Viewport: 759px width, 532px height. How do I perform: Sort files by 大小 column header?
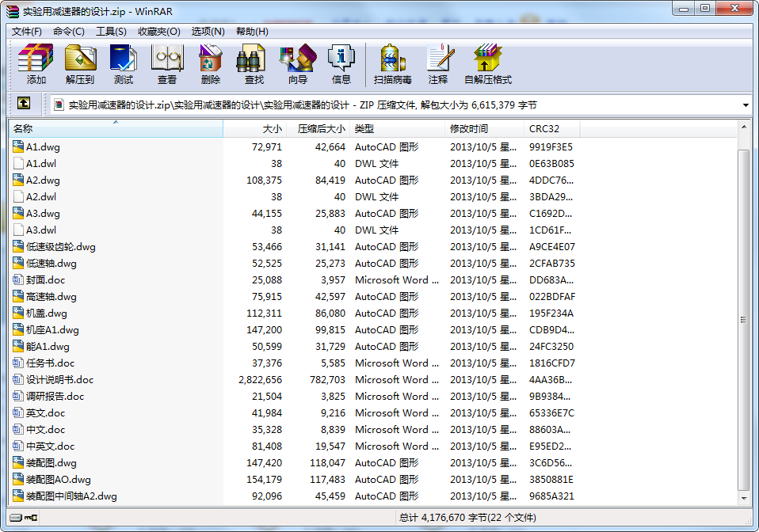(272, 128)
